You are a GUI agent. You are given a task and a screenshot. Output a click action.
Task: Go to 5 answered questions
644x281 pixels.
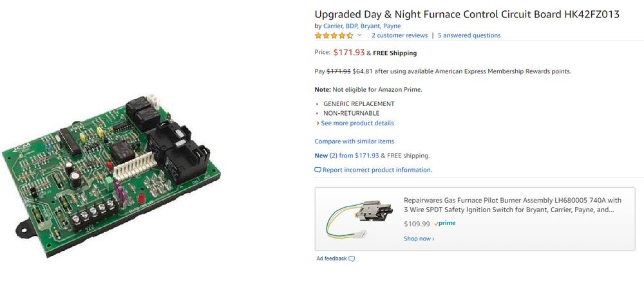(469, 35)
